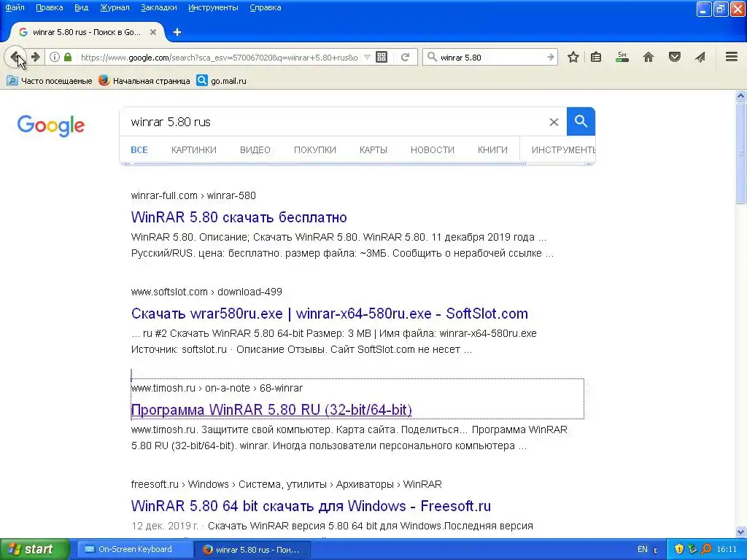Click www.timosh.ru › on-a-note › 68-winrar breadcrumb

pos(217,388)
